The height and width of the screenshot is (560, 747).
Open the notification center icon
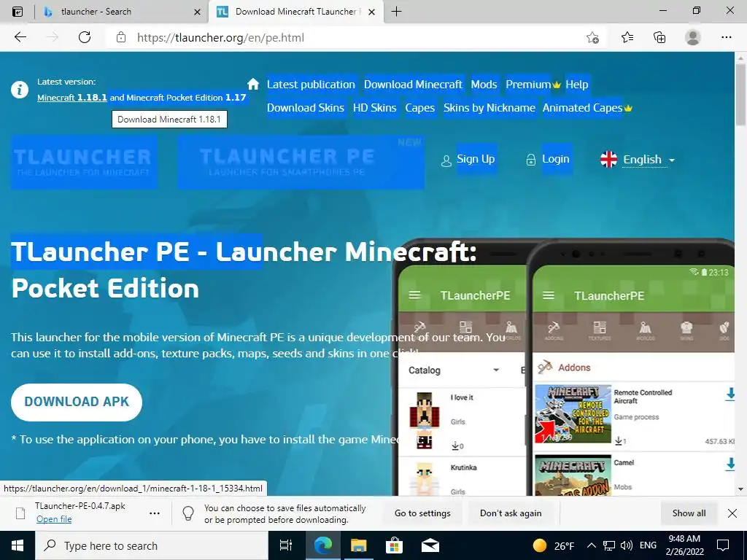(x=723, y=545)
